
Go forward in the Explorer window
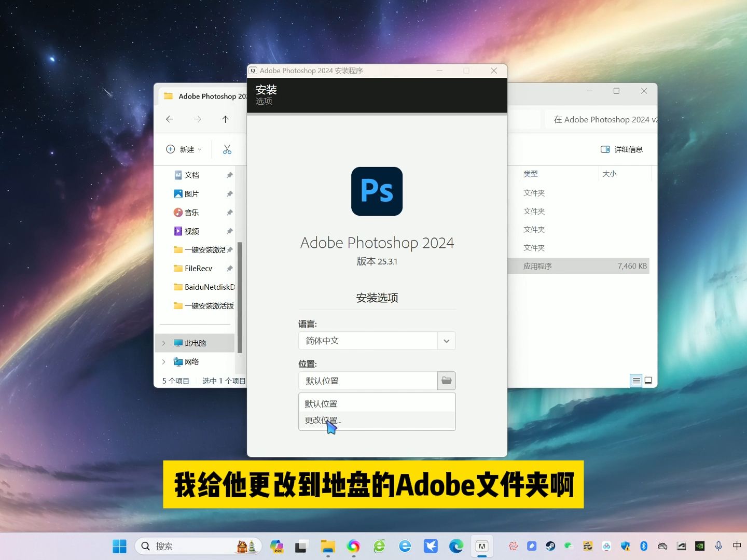coord(198,119)
